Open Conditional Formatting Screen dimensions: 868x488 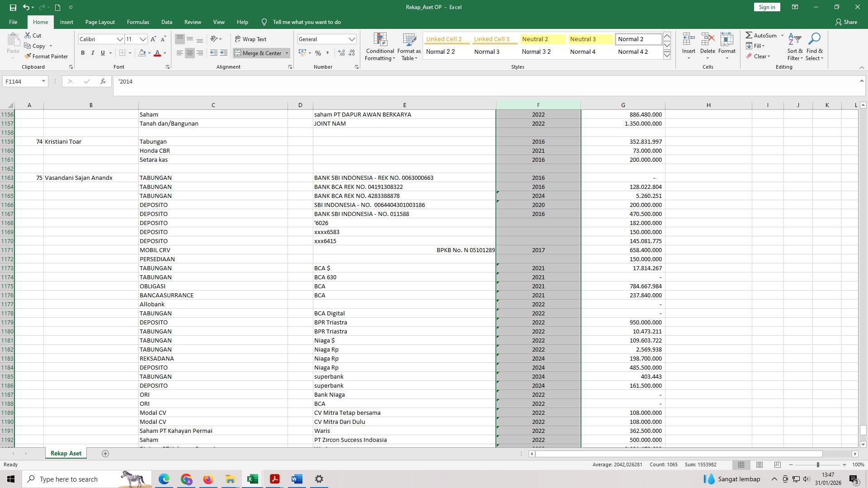(380, 47)
